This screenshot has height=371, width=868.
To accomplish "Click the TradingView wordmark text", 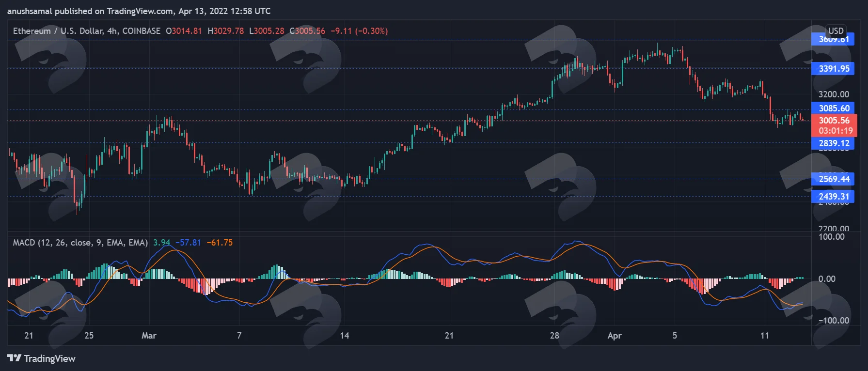I will pyautogui.click(x=50, y=358).
